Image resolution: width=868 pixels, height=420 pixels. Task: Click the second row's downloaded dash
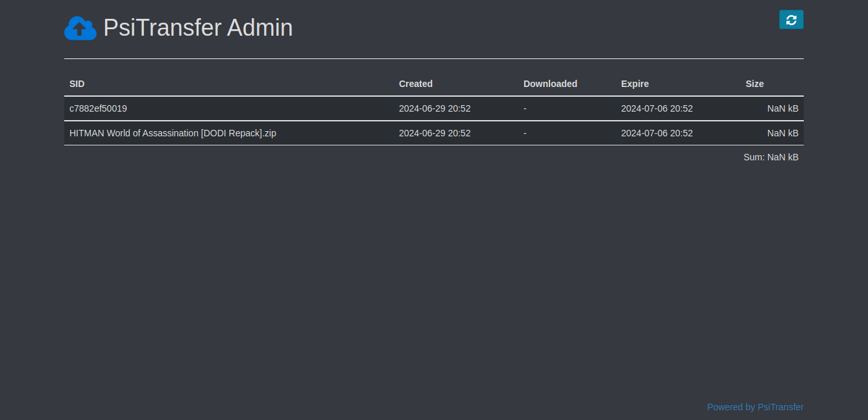coord(525,133)
